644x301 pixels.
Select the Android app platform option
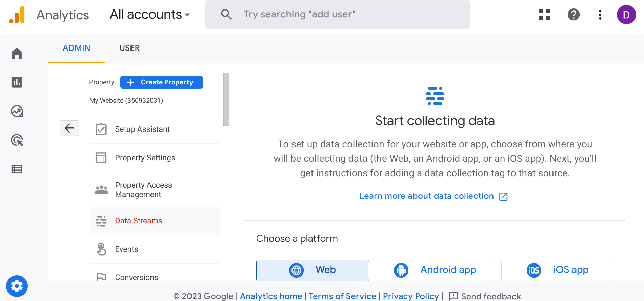pyautogui.click(x=435, y=270)
